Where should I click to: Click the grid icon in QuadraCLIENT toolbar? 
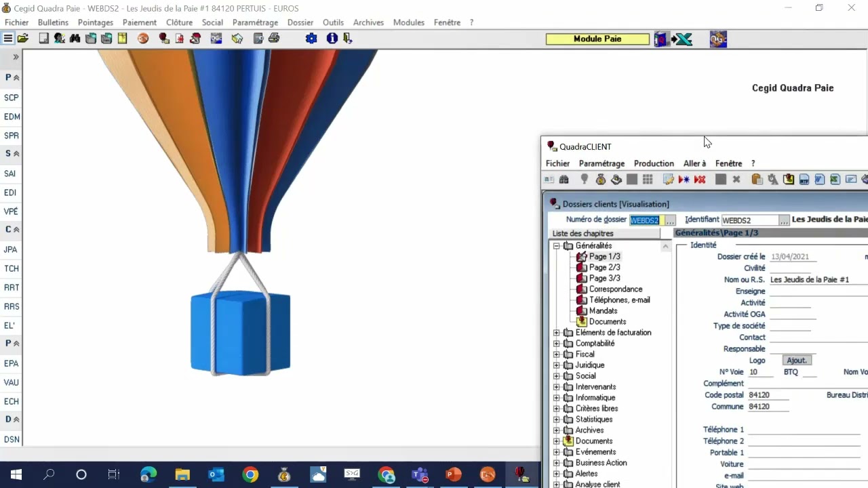click(648, 180)
